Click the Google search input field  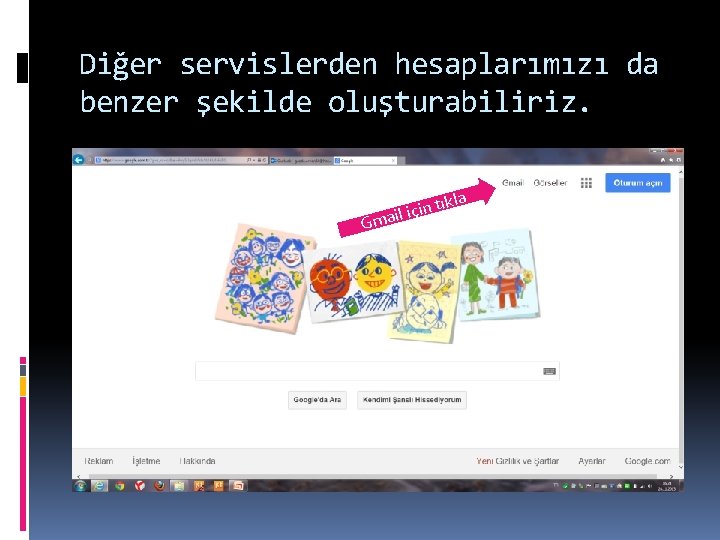[x=377, y=371]
